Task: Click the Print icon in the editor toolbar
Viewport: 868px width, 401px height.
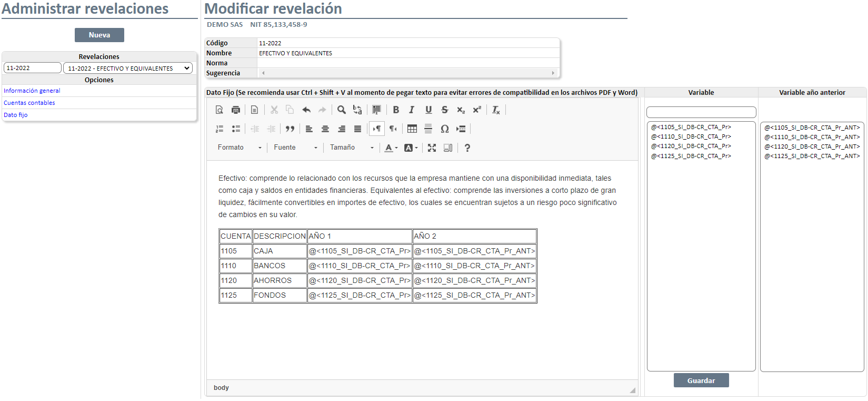Action: click(236, 110)
